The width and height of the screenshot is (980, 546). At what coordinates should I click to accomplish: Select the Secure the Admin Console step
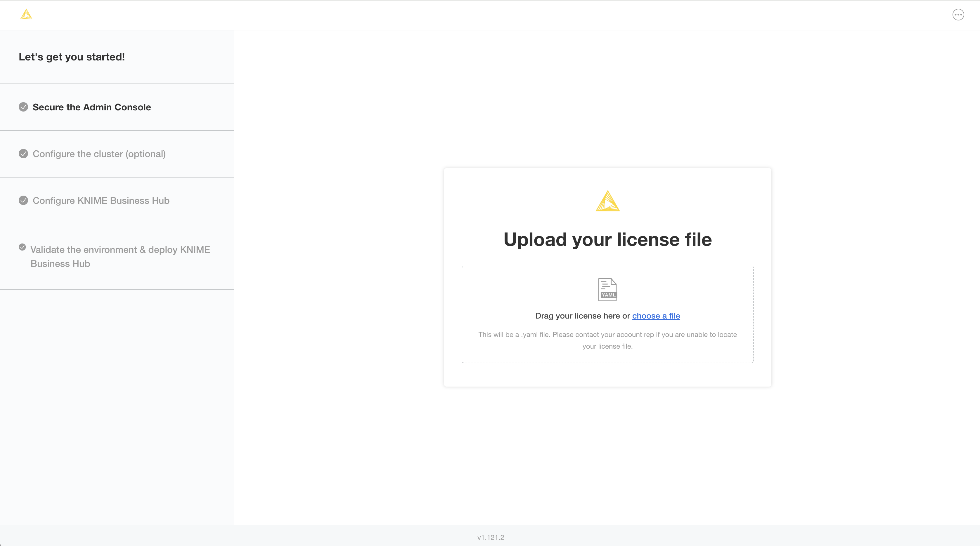coord(92,107)
